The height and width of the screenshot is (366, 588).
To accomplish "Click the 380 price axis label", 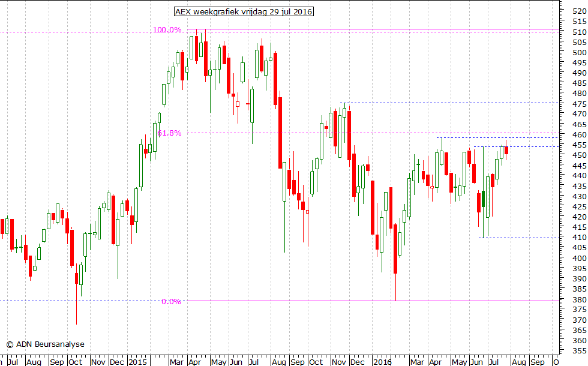I will pos(580,299).
